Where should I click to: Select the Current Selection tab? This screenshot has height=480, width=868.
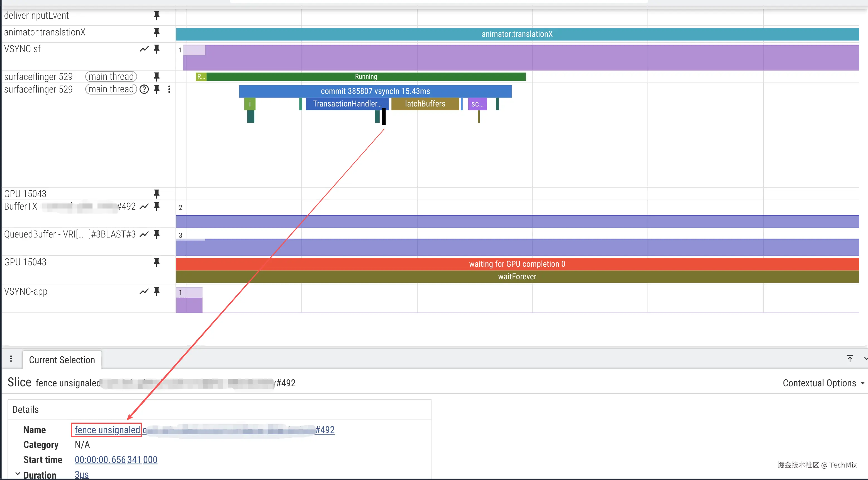(62, 360)
